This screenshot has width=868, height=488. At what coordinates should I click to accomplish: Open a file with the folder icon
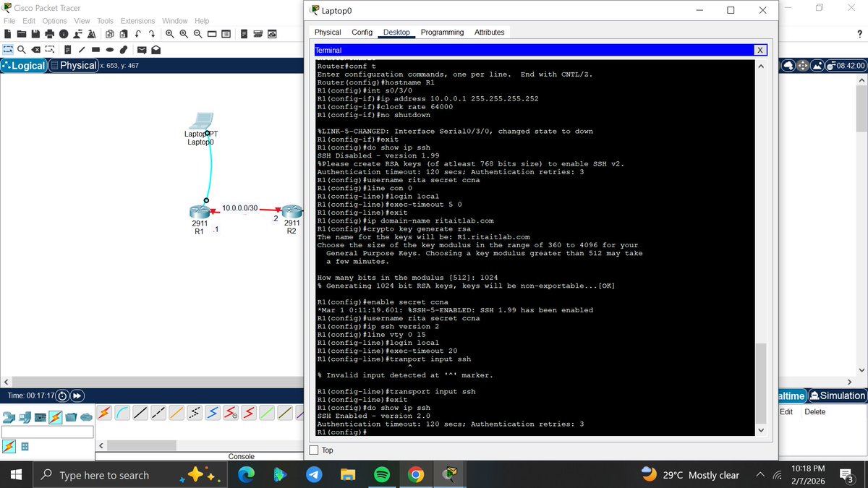[x=22, y=34]
